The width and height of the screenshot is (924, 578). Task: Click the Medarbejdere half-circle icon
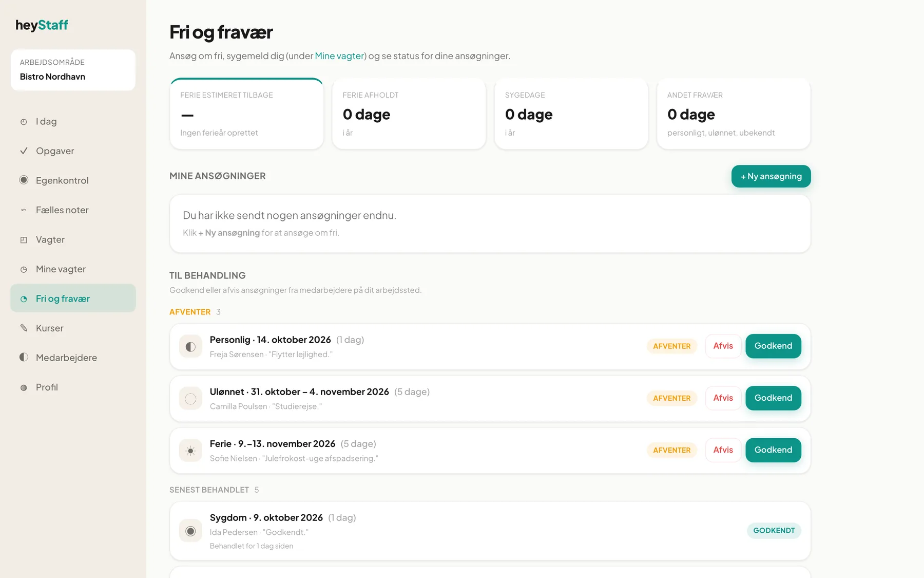[24, 357]
